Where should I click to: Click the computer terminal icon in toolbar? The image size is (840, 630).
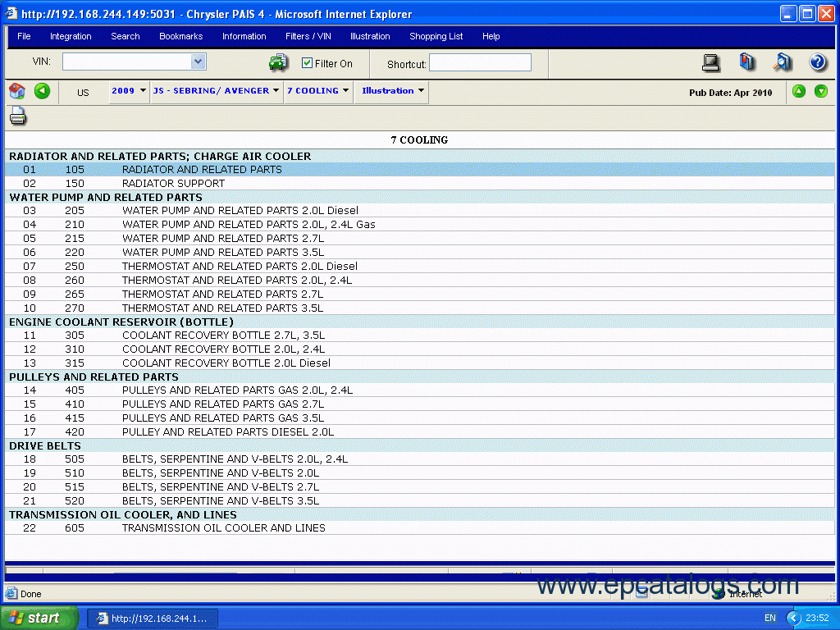[711, 62]
